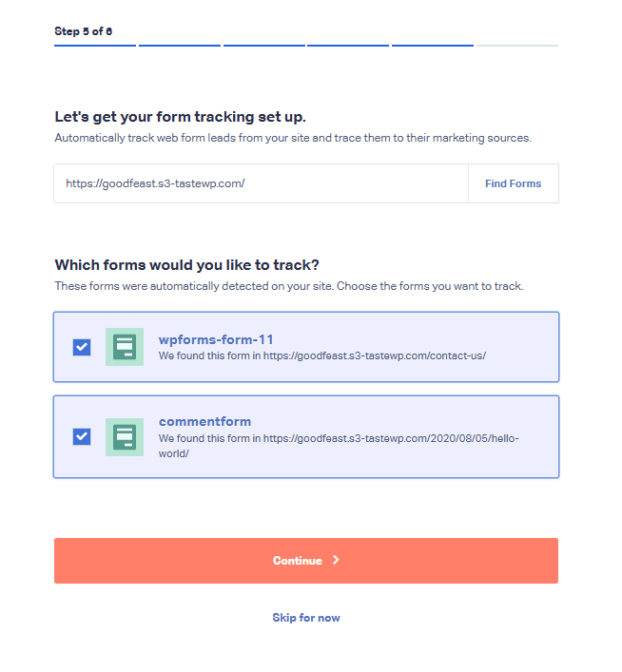Select the first step progress segment
The image size is (622, 672).
(x=95, y=45)
